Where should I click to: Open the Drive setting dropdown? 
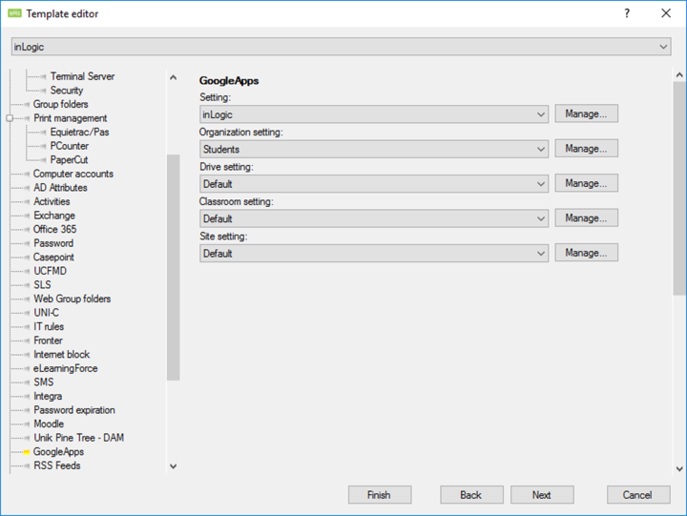click(541, 184)
